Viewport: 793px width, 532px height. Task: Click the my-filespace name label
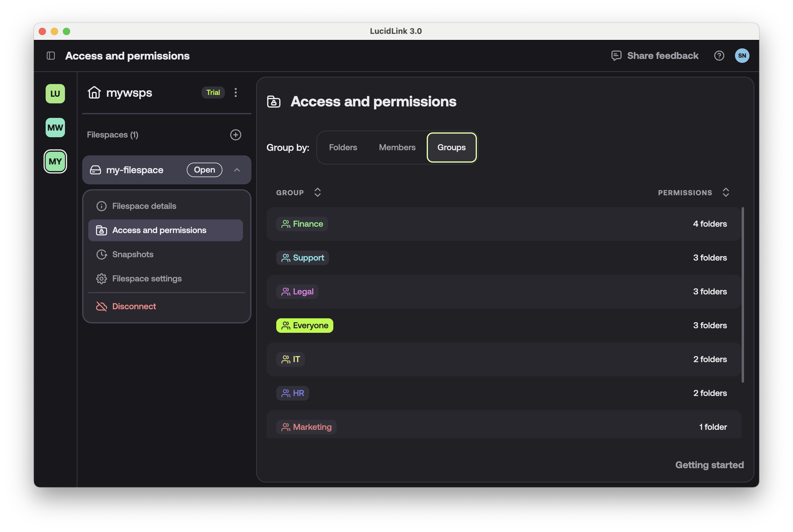(135, 170)
